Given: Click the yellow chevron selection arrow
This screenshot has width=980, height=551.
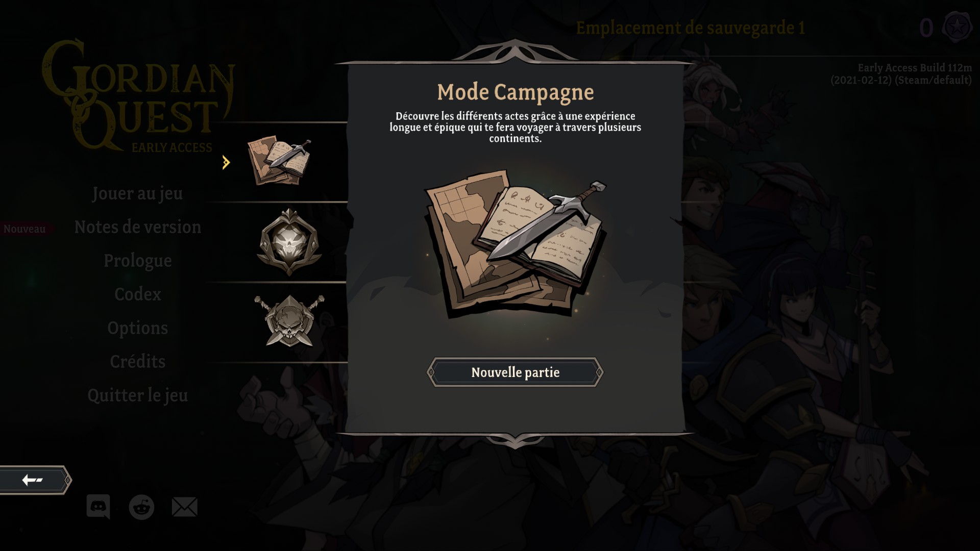Looking at the screenshot, I should tap(226, 163).
